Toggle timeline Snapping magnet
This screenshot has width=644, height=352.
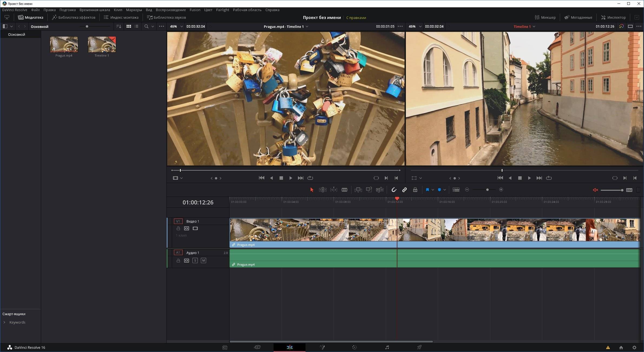point(394,190)
